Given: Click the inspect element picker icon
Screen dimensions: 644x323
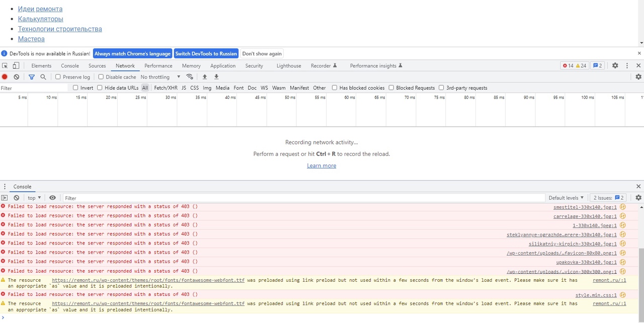Looking at the screenshot, I should click(x=5, y=66).
